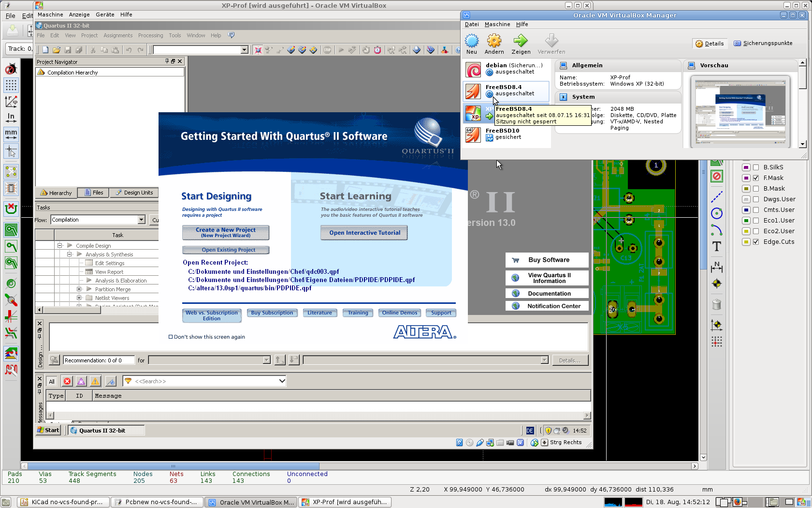Open the recommendation 'for' dropdown

click(266, 360)
